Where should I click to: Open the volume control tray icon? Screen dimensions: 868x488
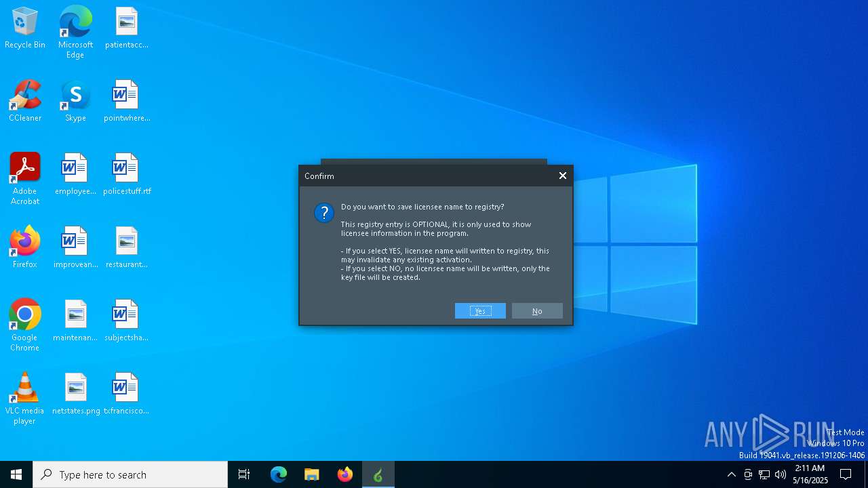(781, 474)
